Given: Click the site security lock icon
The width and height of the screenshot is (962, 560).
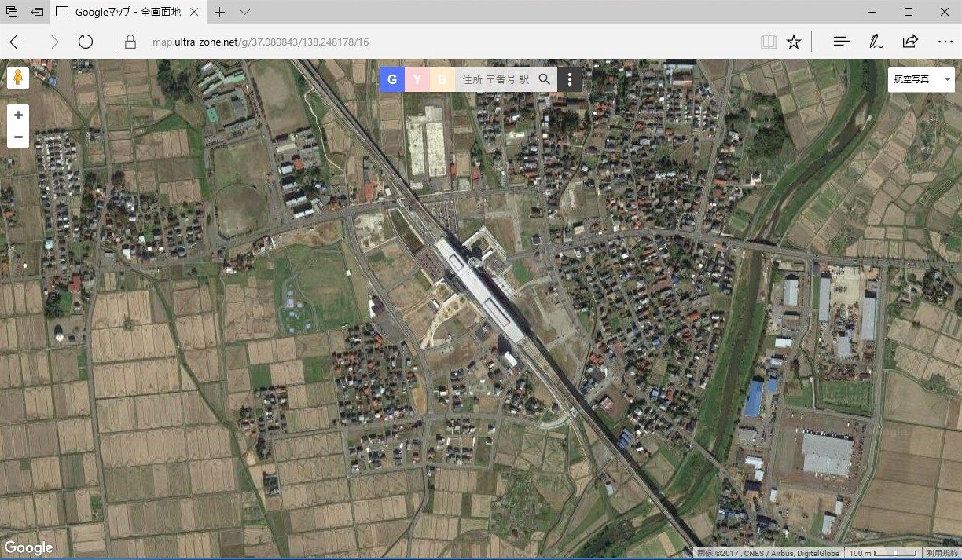Looking at the screenshot, I should click(130, 42).
